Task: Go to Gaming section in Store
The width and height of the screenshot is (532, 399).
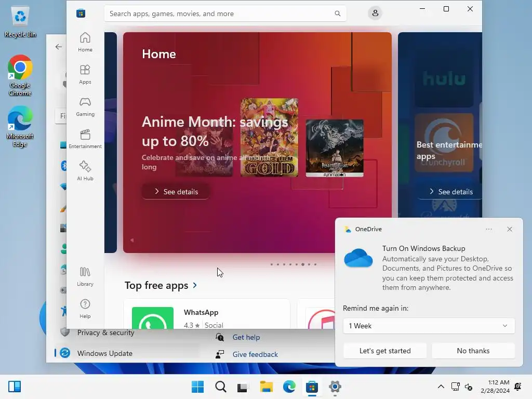Action: [x=85, y=107]
